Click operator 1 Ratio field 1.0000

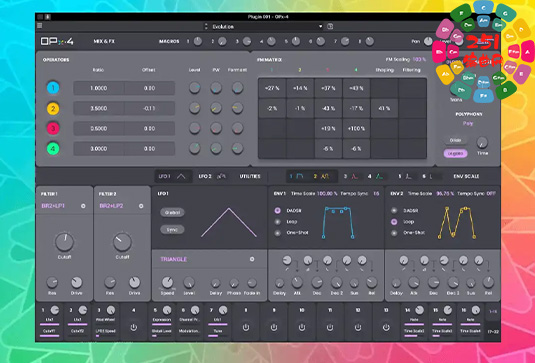click(99, 88)
